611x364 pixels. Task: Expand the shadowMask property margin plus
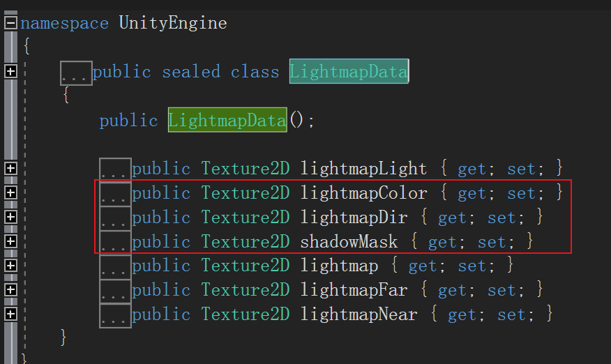click(10, 241)
